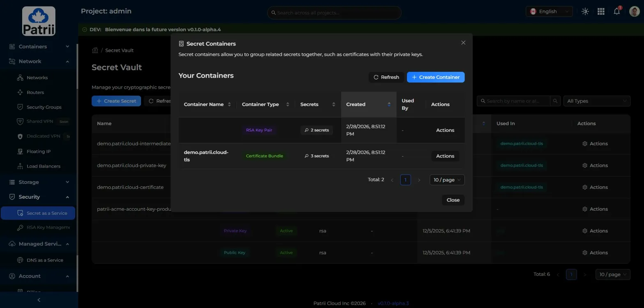Open Security Groups in the sidebar
Screen dimensions: 644x308
pyautogui.click(x=44, y=107)
